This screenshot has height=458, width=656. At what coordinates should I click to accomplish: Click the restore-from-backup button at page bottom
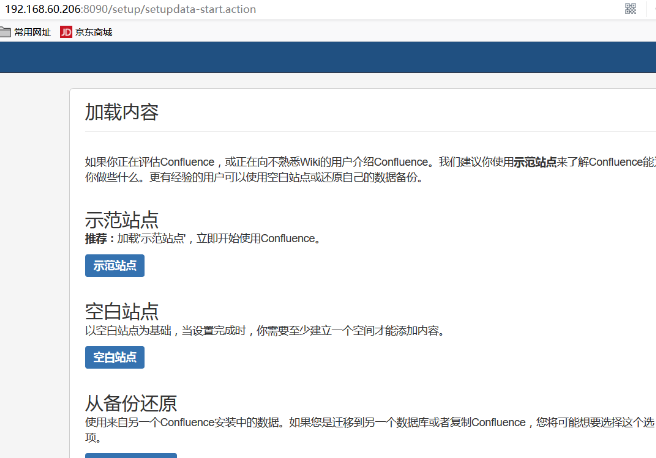coord(131,455)
